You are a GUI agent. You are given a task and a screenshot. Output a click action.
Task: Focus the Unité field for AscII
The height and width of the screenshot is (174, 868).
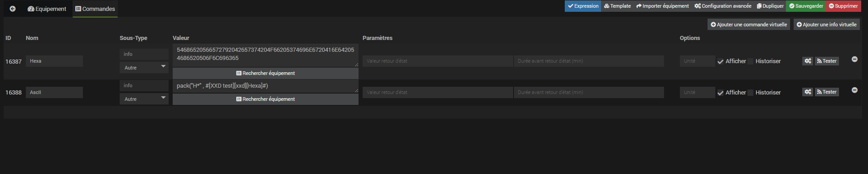point(697,92)
